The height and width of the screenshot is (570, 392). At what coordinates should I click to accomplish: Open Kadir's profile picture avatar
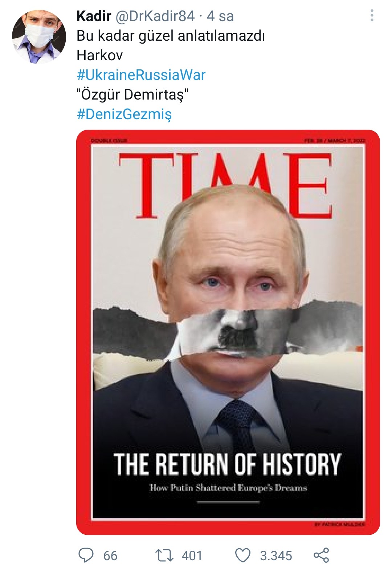click(x=39, y=37)
